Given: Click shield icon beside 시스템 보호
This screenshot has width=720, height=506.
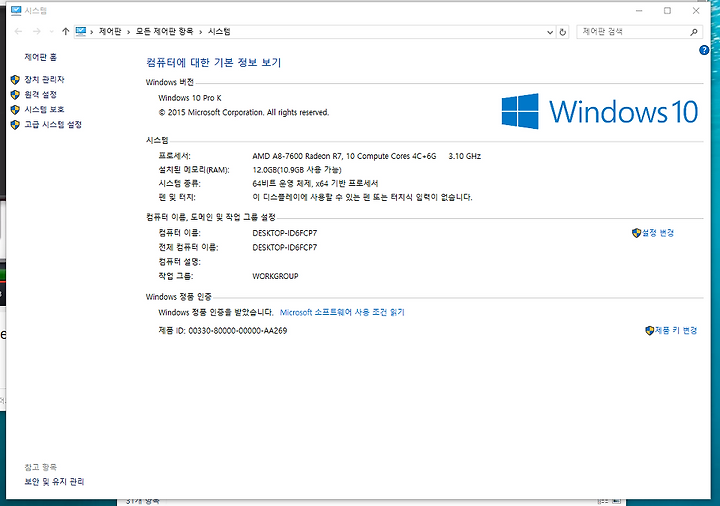Looking at the screenshot, I should (15, 110).
